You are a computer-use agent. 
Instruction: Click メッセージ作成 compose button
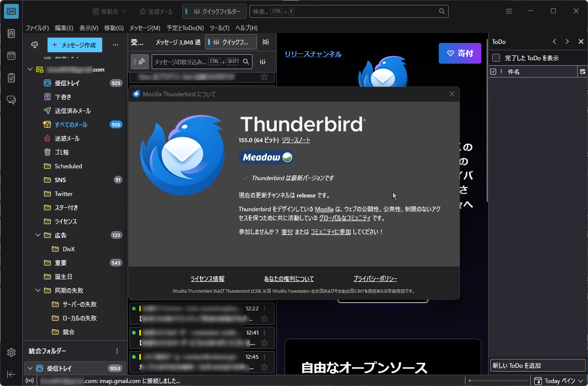click(x=75, y=45)
